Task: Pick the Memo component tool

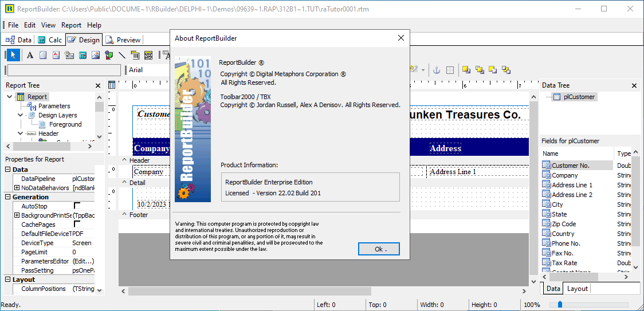Action: [43, 55]
